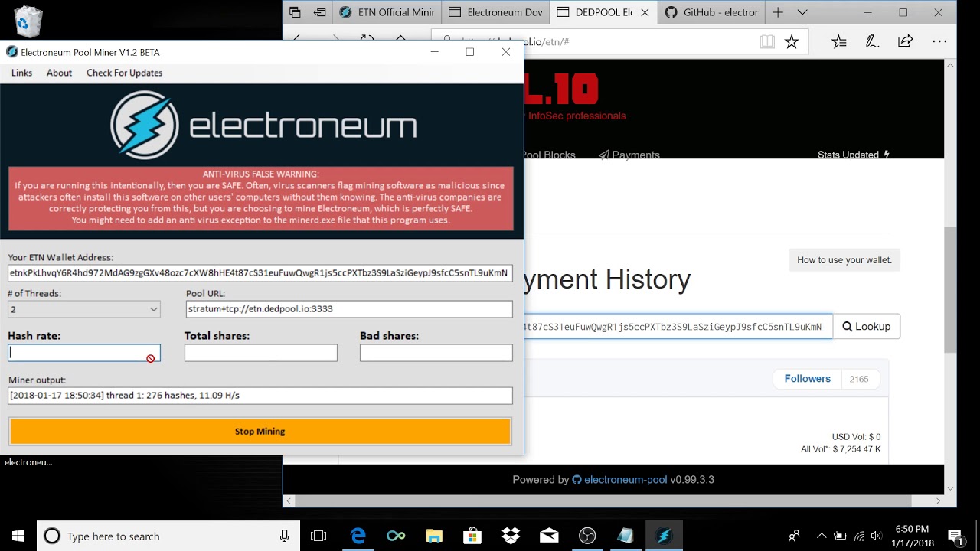Click the Cortana search box
This screenshot has height=551, width=980.
coord(167,536)
